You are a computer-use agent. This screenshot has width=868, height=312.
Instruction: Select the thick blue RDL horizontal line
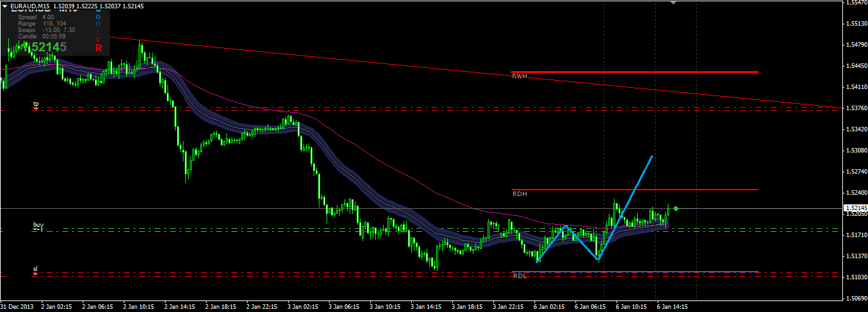tap(634, 272)
